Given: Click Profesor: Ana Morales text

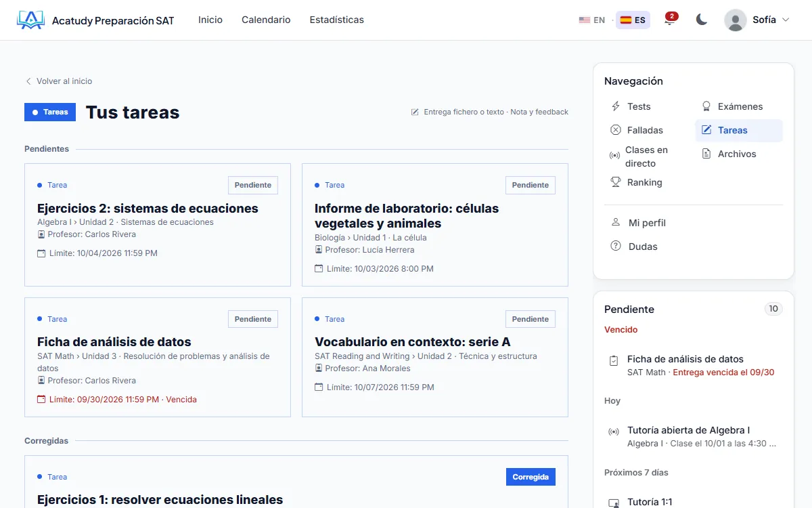Looking at the screenshot, I should [367, 368].
